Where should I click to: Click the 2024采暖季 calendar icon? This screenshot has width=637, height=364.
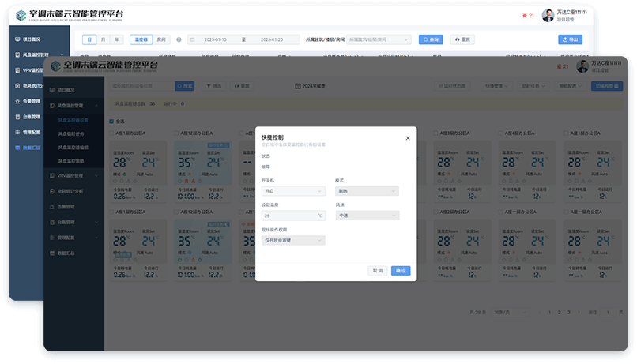(298, 86)
